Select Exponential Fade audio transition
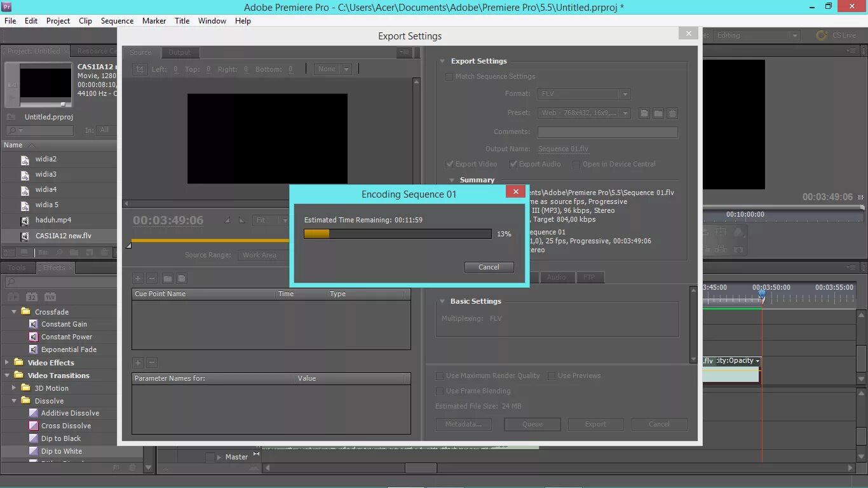Image resolution: width=868 pixels, height=488 pixels. tap(69, 349)
